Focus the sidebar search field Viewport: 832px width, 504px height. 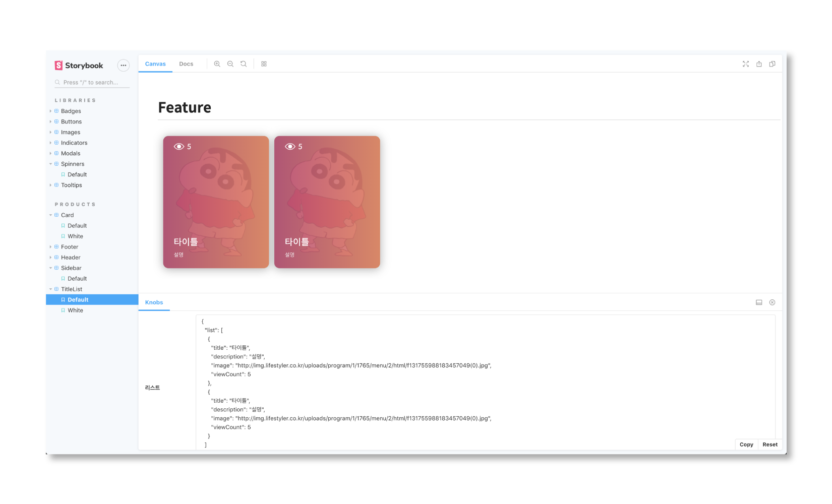coord(93,82)
